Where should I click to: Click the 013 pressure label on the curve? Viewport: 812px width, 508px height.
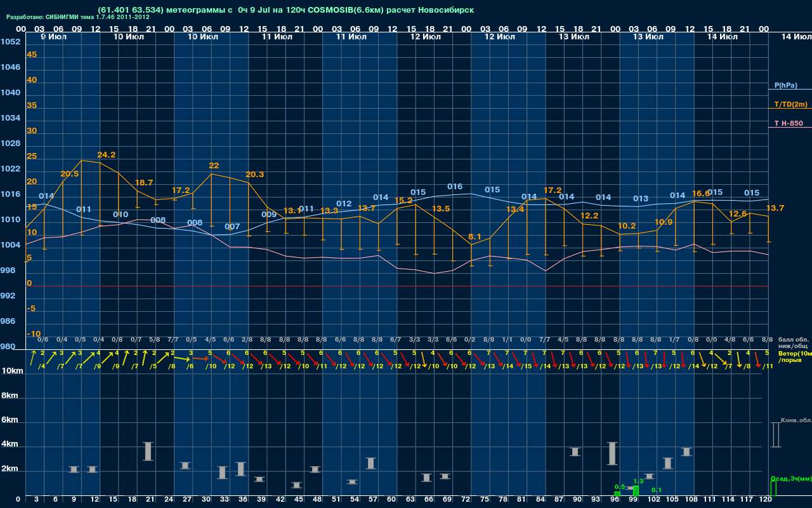641,199
